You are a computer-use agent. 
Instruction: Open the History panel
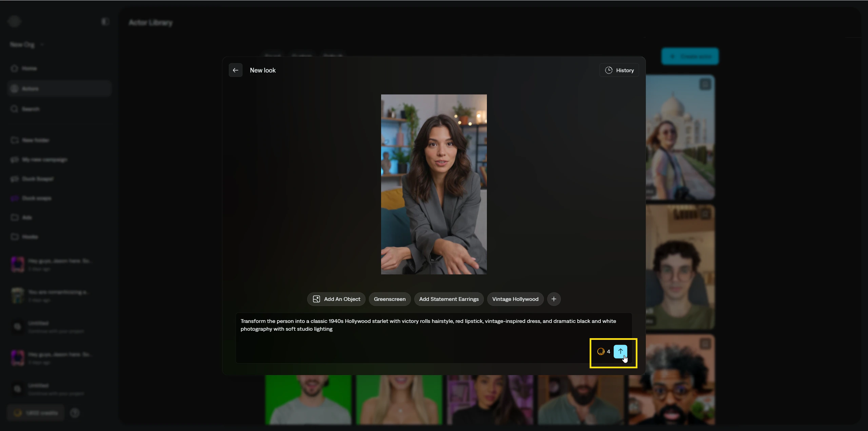(x=619, y=70)
